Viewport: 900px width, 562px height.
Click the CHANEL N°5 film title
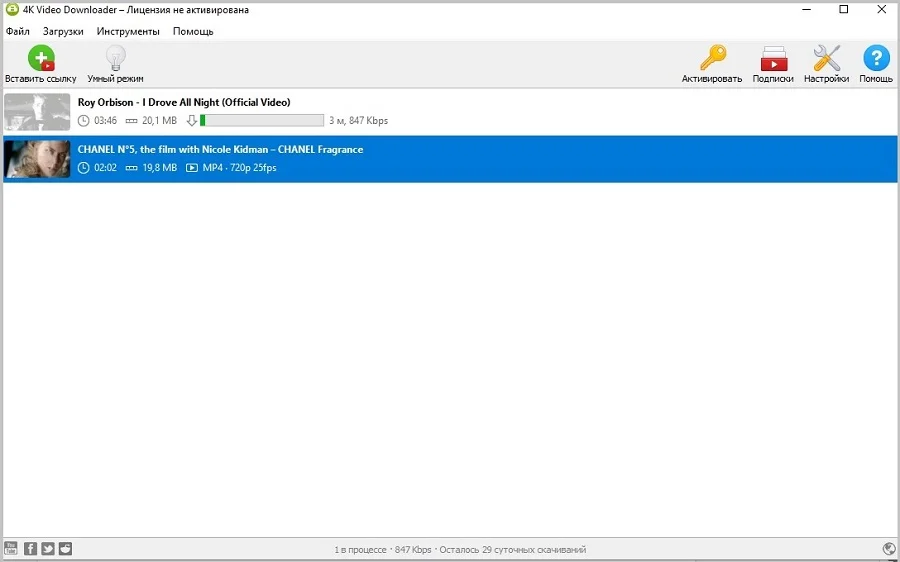click(220, 149)
